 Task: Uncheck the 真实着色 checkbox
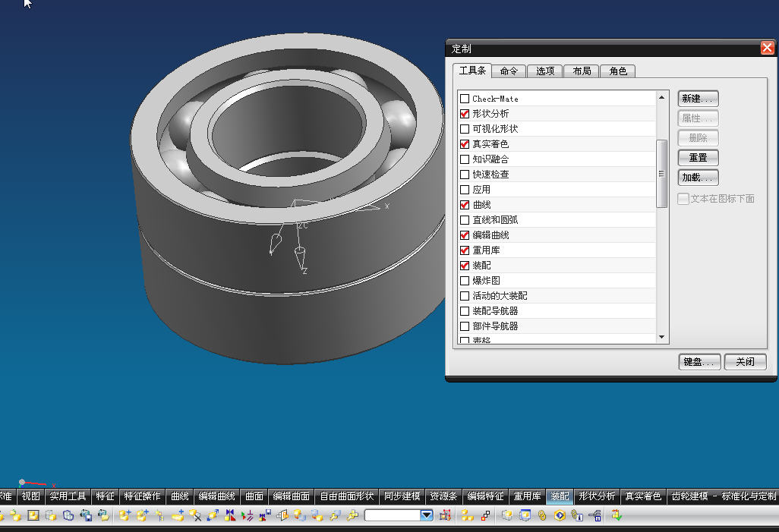coord(465,144)
